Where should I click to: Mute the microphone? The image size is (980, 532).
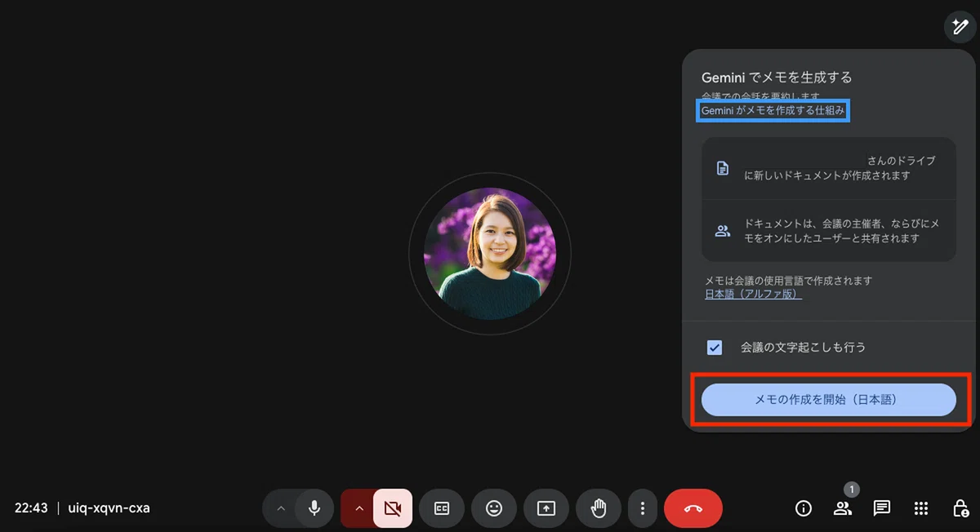tap(314, 508)
